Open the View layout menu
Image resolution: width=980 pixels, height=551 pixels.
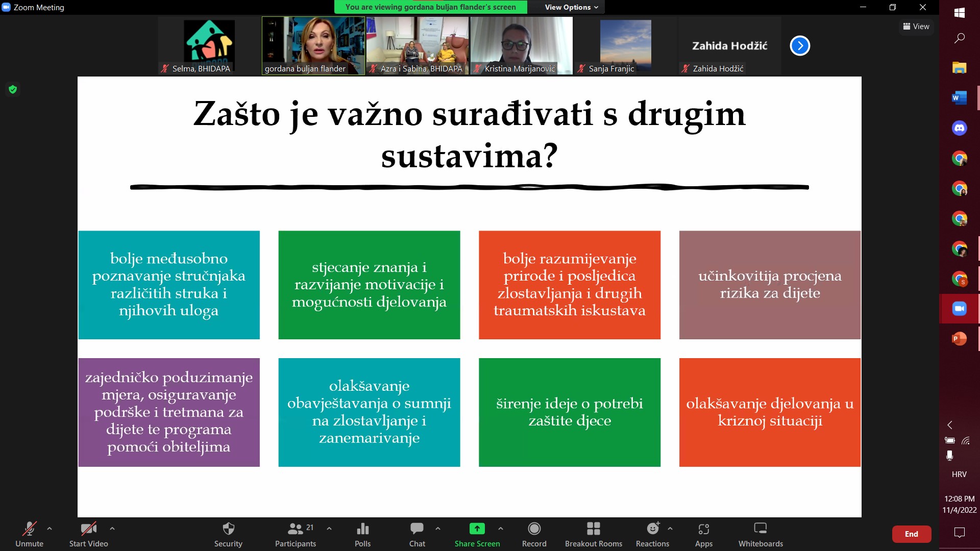[x=916, y=27]
